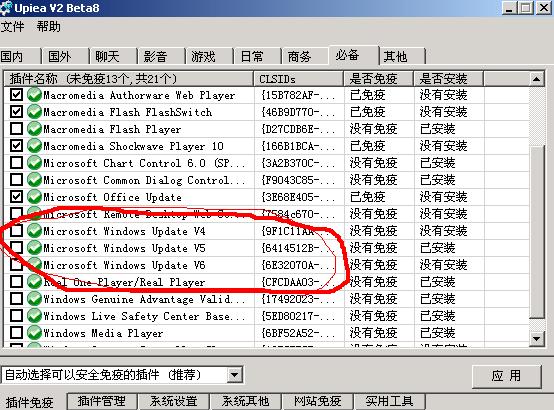Image resolution: width=554 pixels, height=410 pixels.
Task: Click the 应用 apply button
Action: pyautogui.click(x=506, y=376)
